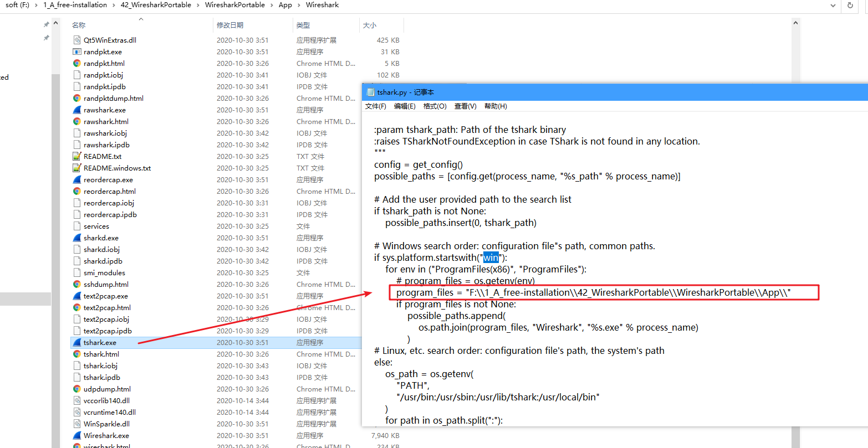Click the smi_modules file icon
Viewport: 868px width, 448px height.
[77, 272]
